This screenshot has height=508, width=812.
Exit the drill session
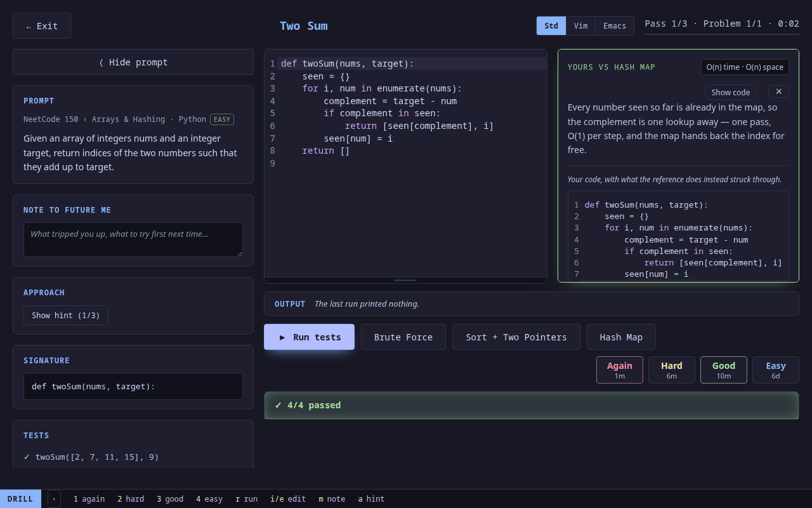pos(42,26)
